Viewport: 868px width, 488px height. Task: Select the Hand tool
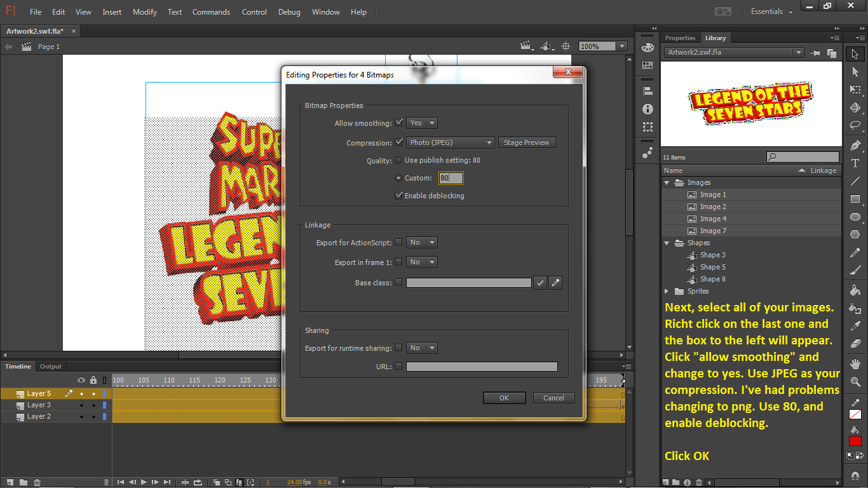click(855, 365)
